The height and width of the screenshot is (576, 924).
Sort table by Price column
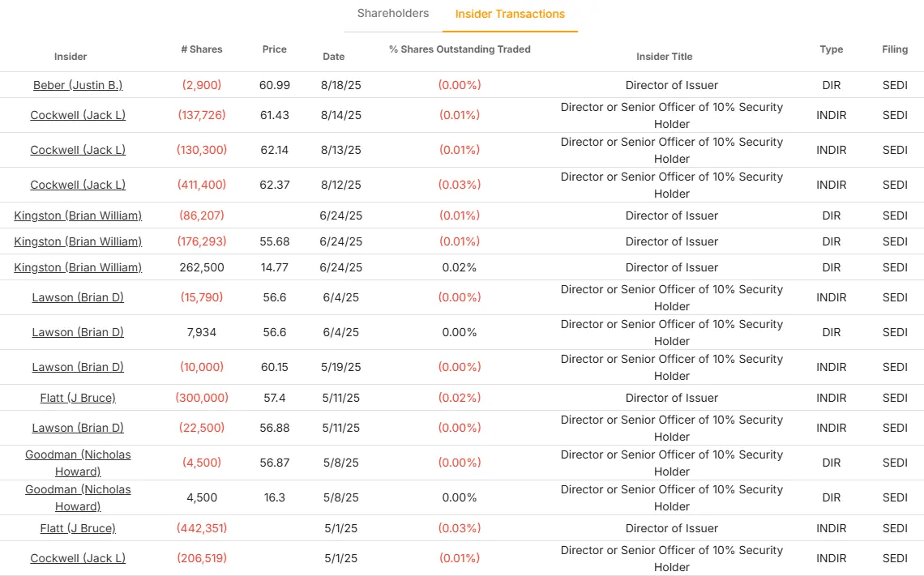(x=274, y=49)
